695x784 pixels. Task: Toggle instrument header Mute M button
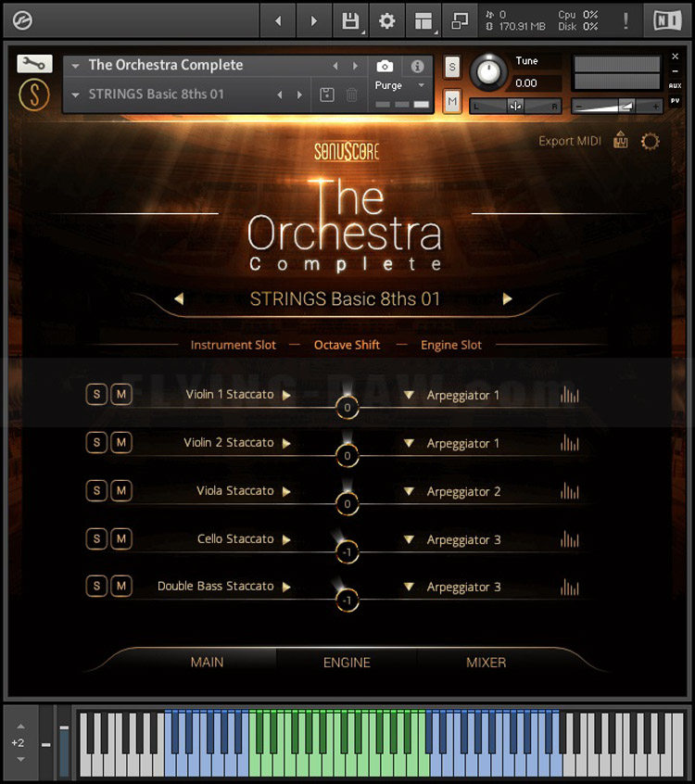[x=452, y=102]
